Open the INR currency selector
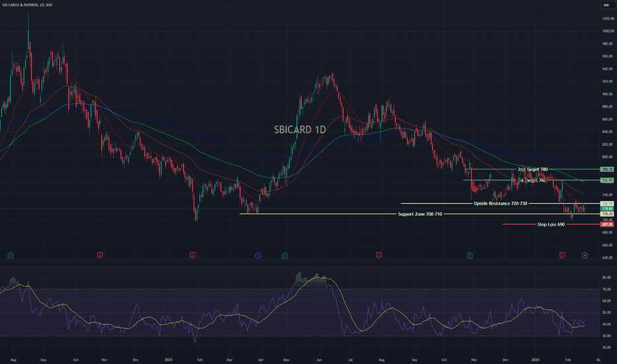This screenshot has width=617, height=364. (x=607, y=5)
